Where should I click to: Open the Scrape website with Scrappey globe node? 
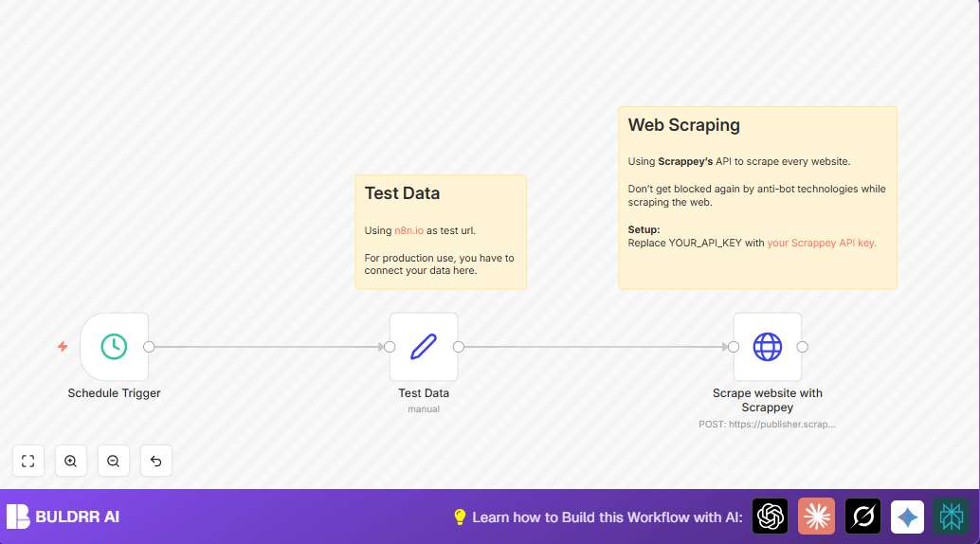tap(768, 347)
